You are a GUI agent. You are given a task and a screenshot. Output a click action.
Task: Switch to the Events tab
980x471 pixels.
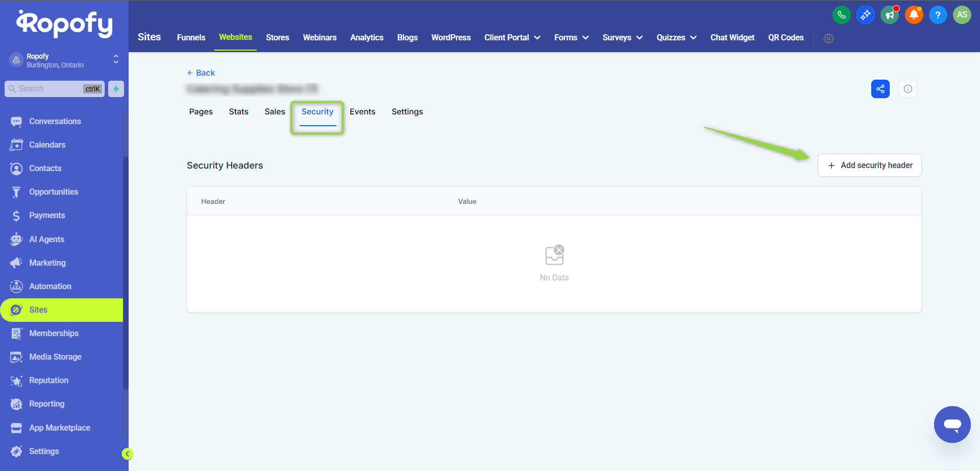pos(362,112)
